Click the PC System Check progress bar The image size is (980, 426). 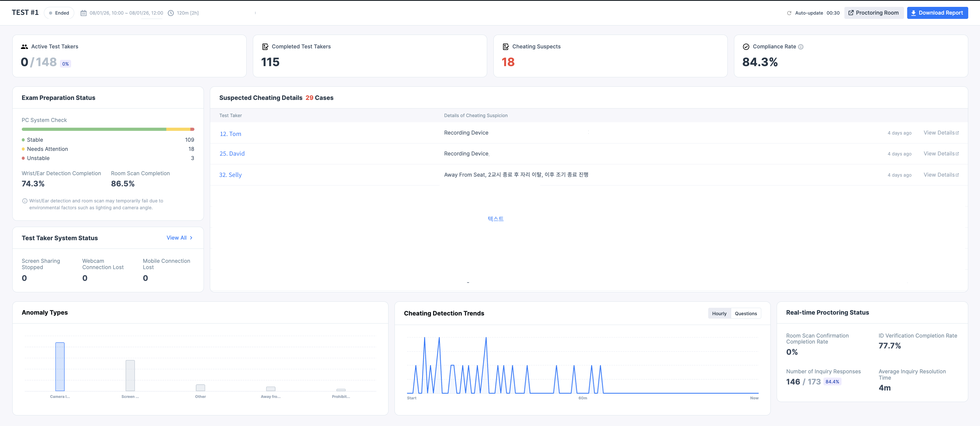108,129
